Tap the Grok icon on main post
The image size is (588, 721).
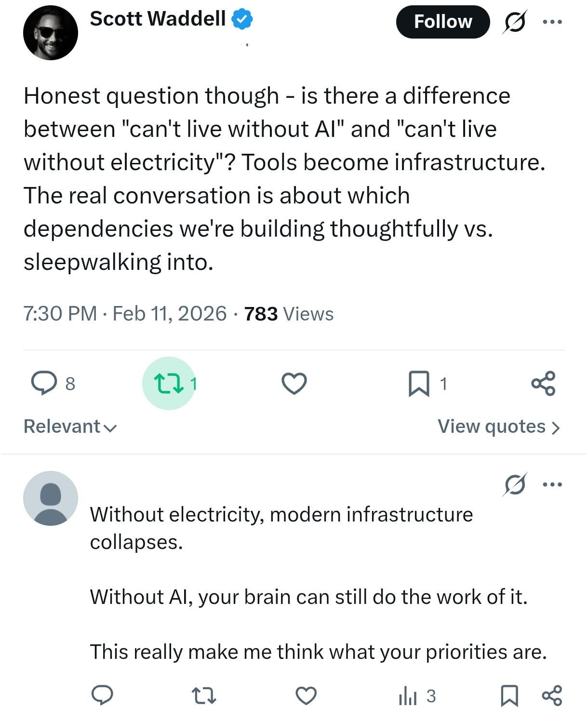click(x=514, y=22)
